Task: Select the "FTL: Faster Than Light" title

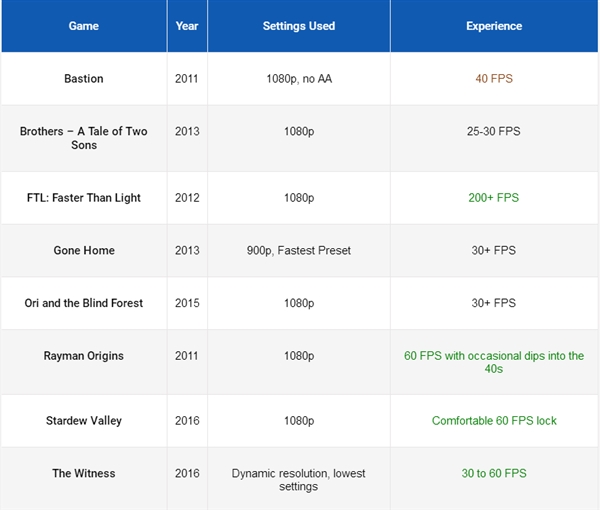Action: (84, 198)
